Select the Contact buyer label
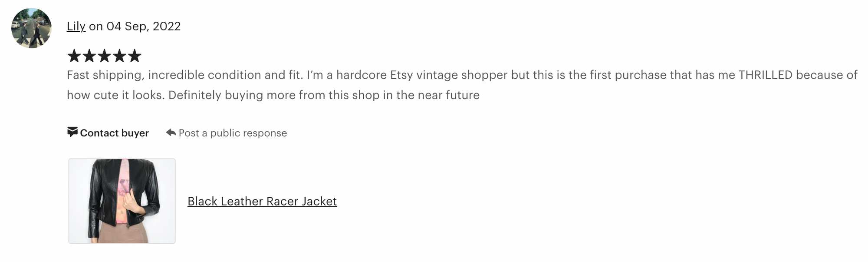Screen dimensions: 868x262 tap(115, 133)
